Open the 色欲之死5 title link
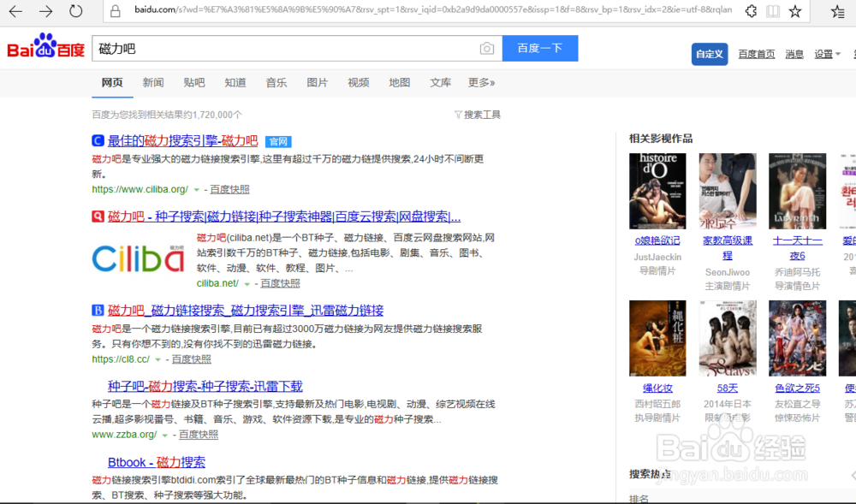The height and width of the screenshot is (504, 856). (x=798, y=388)
